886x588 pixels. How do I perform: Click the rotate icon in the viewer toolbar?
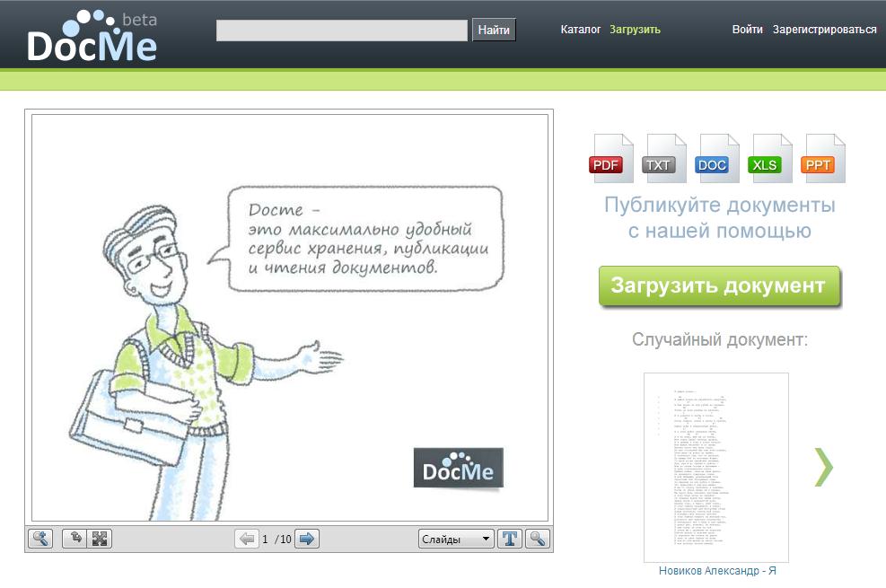76,539
